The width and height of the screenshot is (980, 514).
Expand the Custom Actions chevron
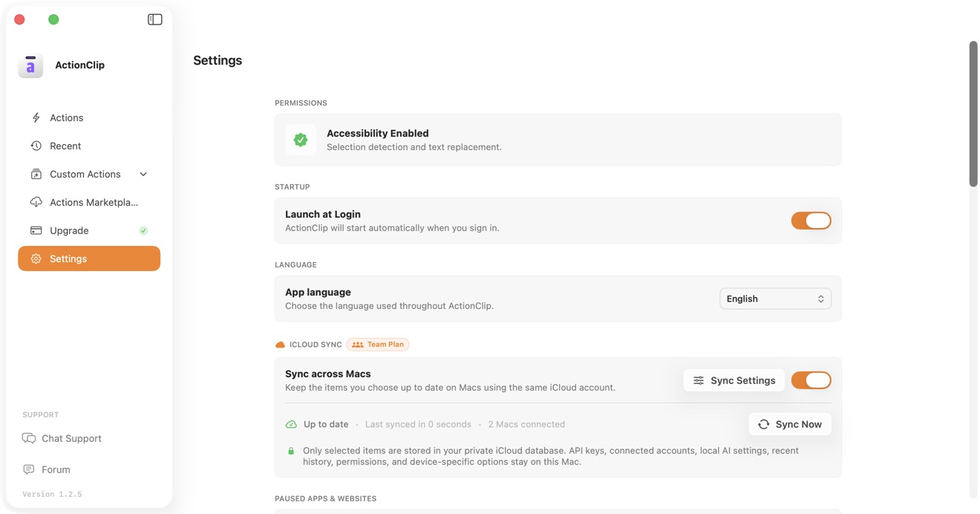143,174
